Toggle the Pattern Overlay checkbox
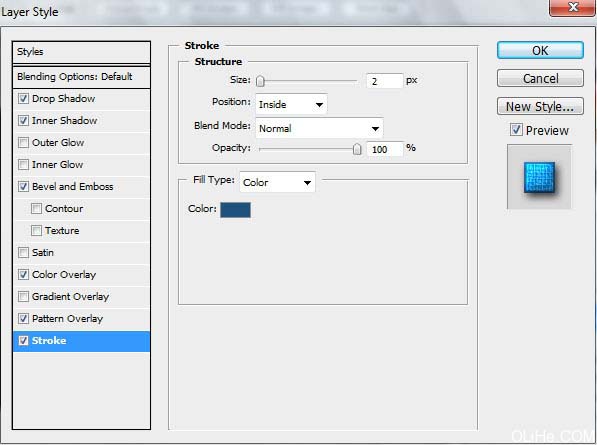Image resolution: width=597 pixels, height=445 pixels. coord(23,319)
